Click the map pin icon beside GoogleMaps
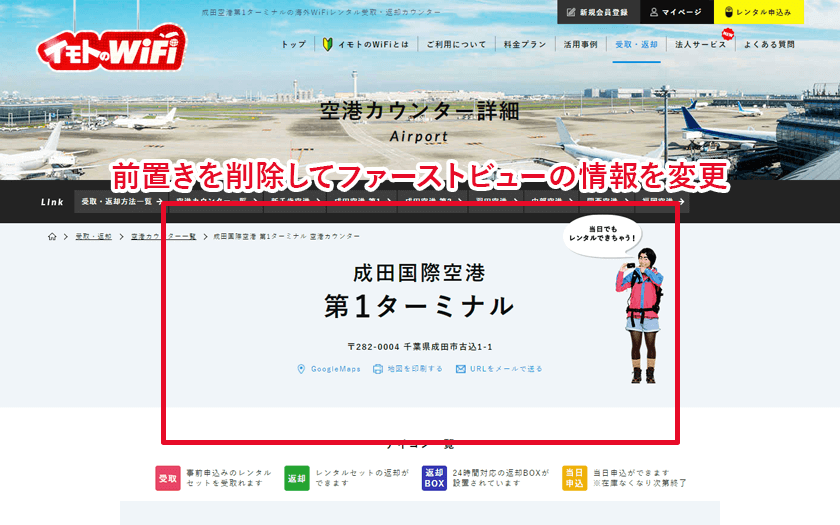 tap(301, 369)
